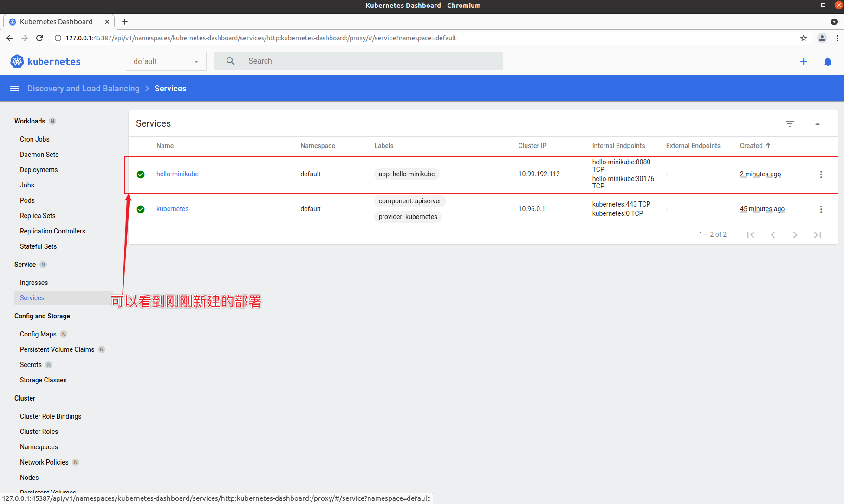This screenshot has width=844, height=504.
Task: Open Cluster Roles in sidebar
Action: tap(39, 432)
